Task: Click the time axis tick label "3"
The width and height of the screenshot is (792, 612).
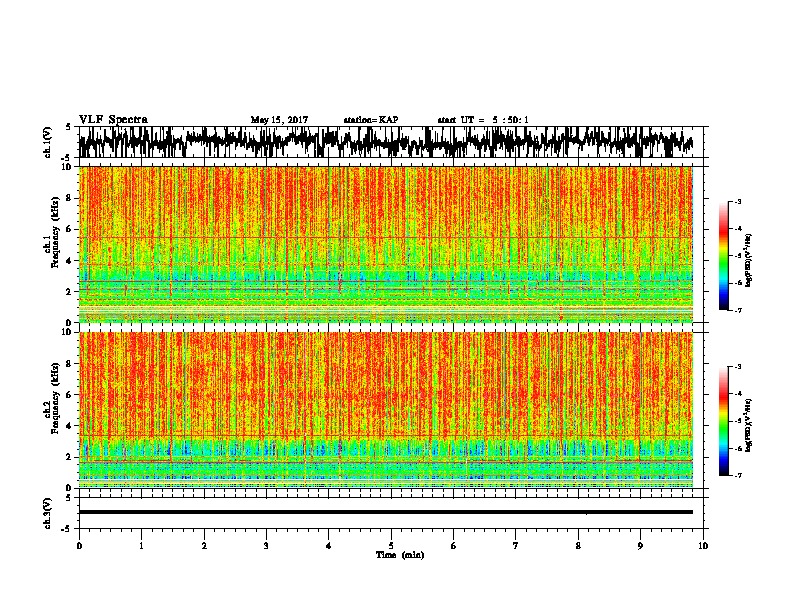Action: (x=266, y=546)
